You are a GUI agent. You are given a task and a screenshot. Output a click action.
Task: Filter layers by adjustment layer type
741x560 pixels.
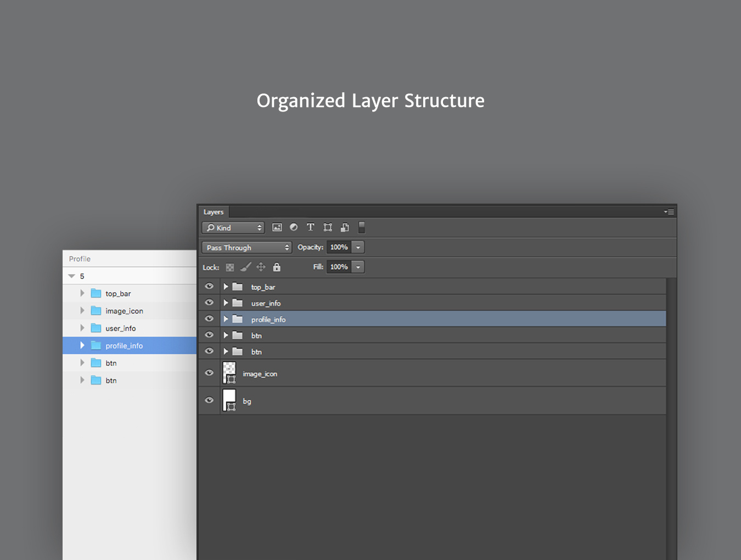294,227
